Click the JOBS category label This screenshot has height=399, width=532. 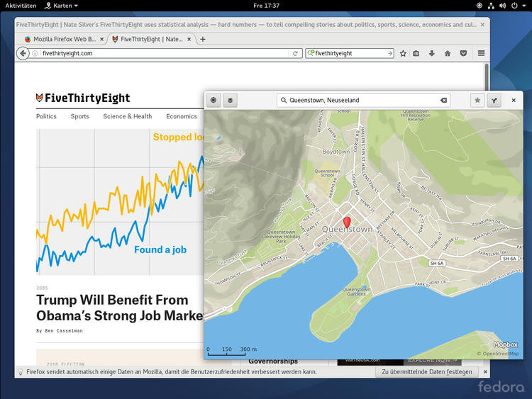(x=42, y=288)
